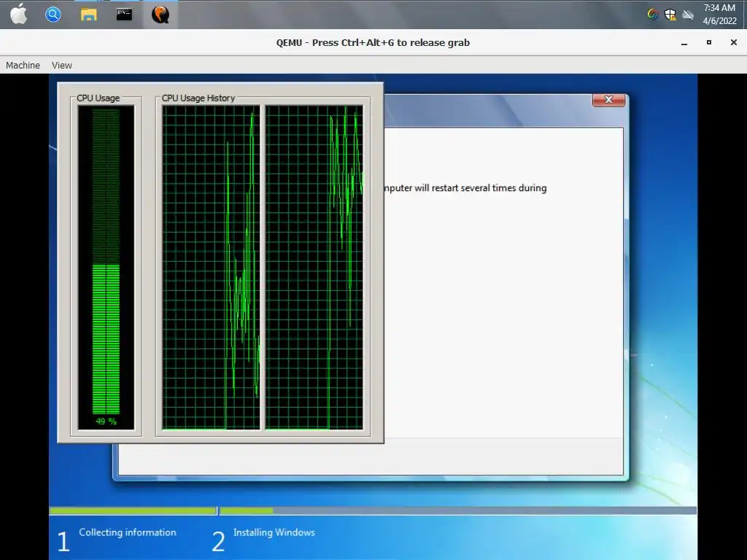Open the View menu
Image resolution: width=747 pixels, height=560 pixels.
(x=62, y=65)
